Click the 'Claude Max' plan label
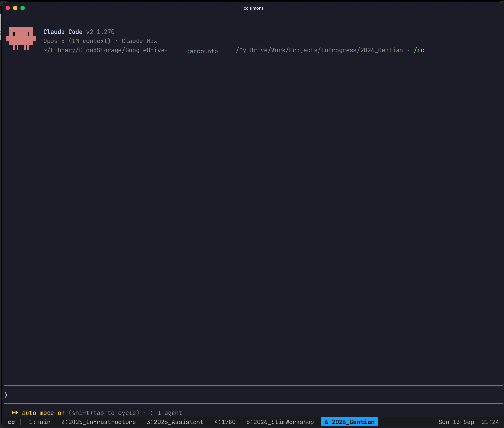 (140, 41)
